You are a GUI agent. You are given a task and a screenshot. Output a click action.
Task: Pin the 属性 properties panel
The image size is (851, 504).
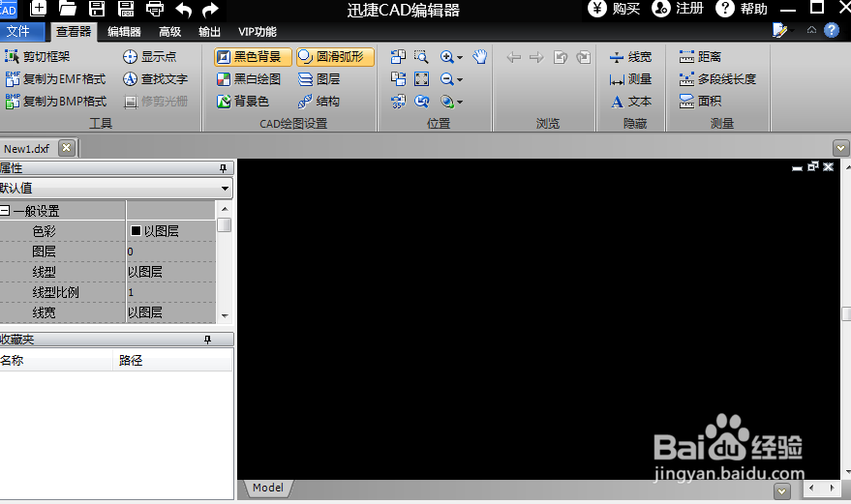point(223,168)
